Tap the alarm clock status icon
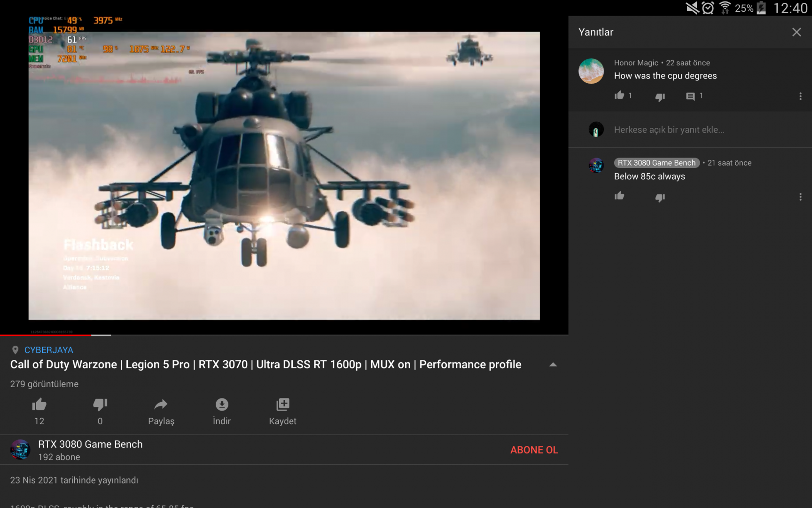The image size is (812, 508). pyautogui.click(x=708, y=8)
